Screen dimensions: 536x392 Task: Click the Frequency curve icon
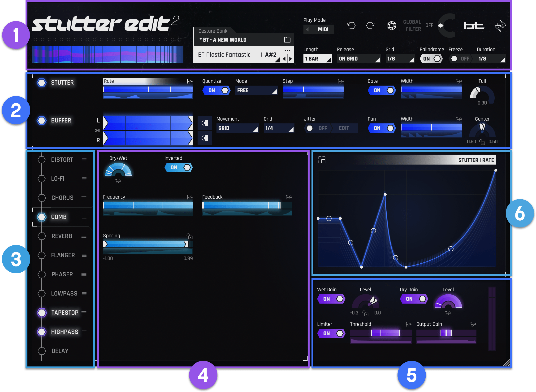point(189,197)
